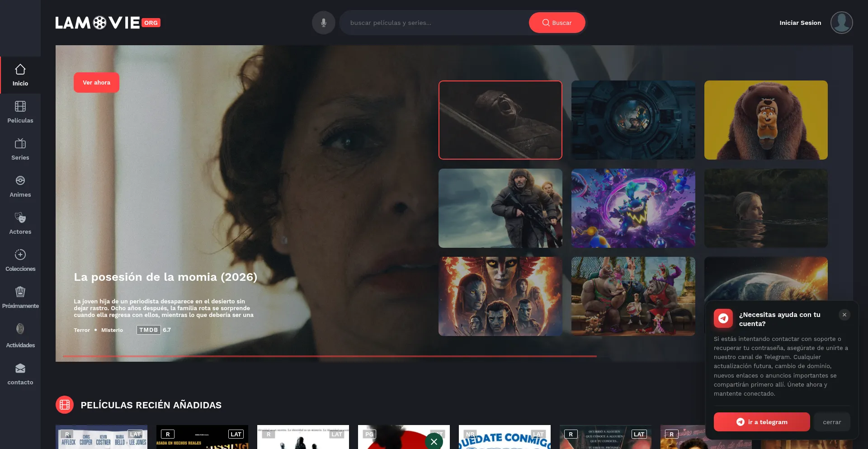Image resolution: width=868 pixels, height=449 pixels.
Task: Open Colecciones in the sidebar
Action: click(x=20, y=260)
